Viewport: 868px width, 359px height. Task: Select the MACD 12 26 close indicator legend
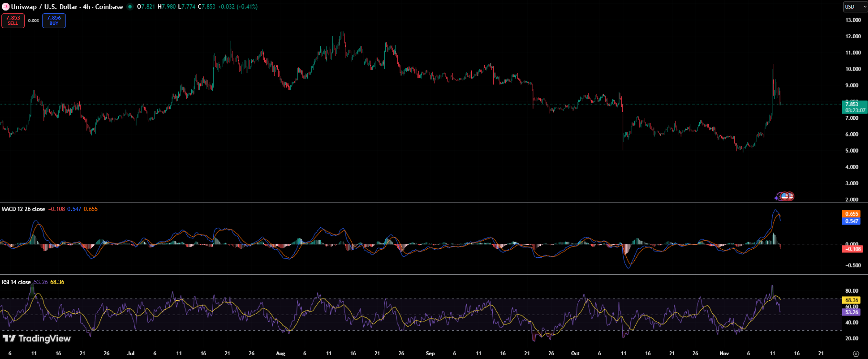(23, 209)
